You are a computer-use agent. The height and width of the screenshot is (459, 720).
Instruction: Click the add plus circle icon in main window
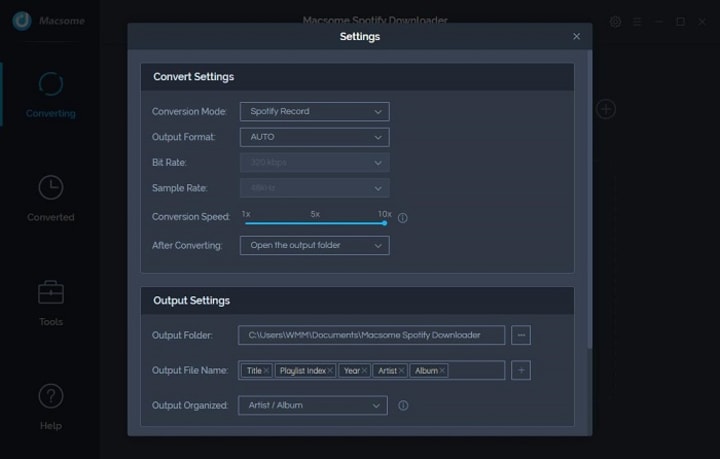coord(606,109)
